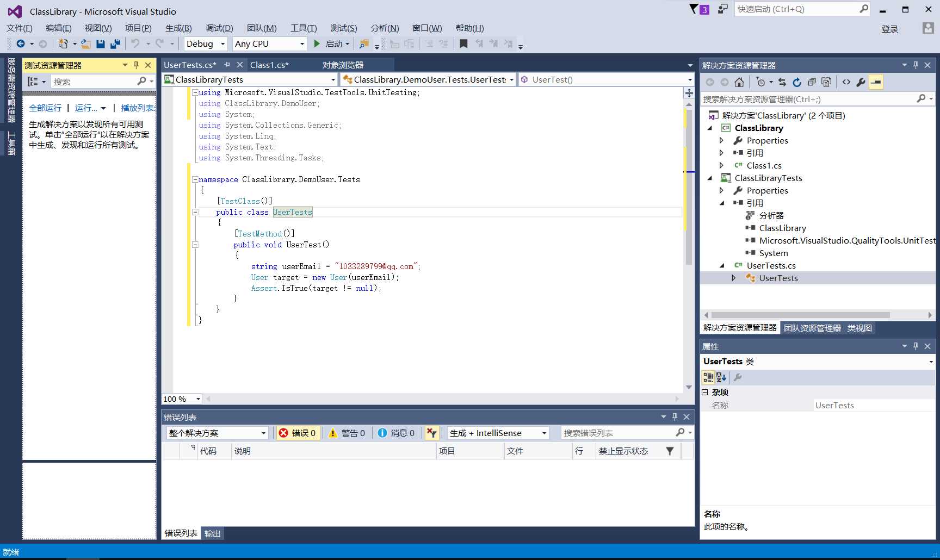Open the 类视图 class view tab
This screenshot has width=940, height=560.
click(x=859, y=328)
